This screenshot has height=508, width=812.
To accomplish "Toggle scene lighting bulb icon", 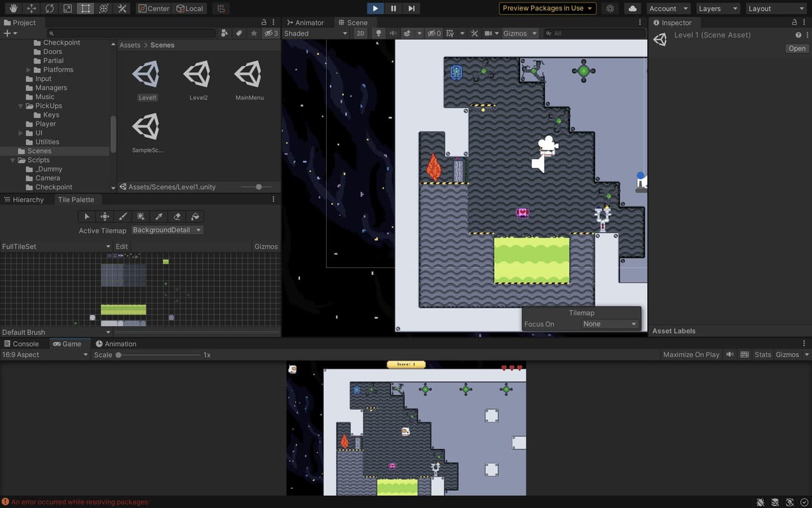I will point(379,33).
